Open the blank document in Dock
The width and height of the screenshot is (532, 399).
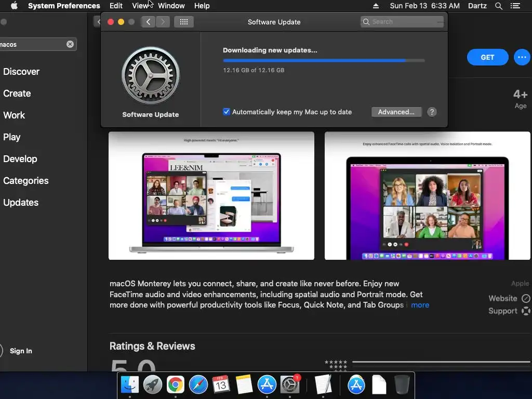(379, 385)
